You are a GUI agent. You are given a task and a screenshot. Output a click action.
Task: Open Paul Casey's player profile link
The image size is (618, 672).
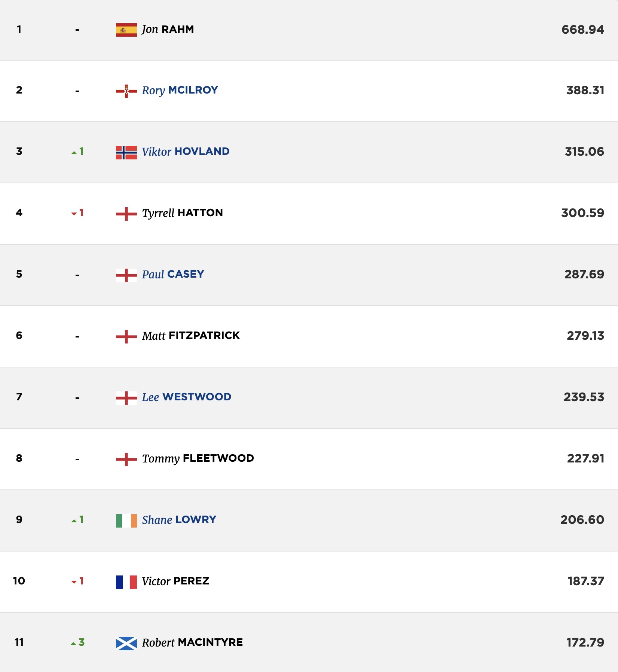click(x=173, y=274)
